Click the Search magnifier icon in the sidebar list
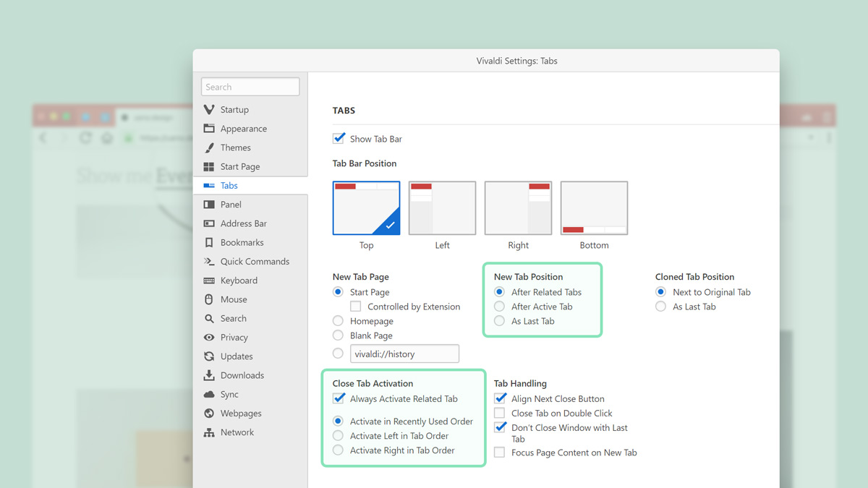 point(209,318)
